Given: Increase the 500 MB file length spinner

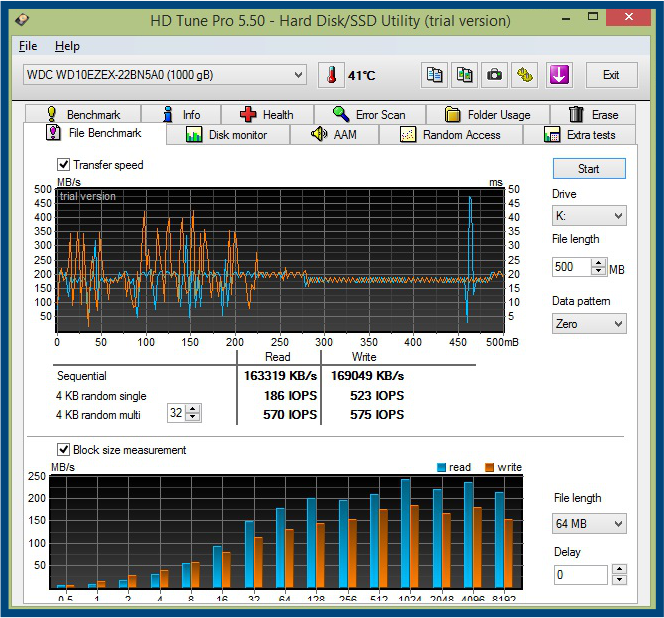Looking at the screenshot, I should pyautogui.click(x=598, y=263).
